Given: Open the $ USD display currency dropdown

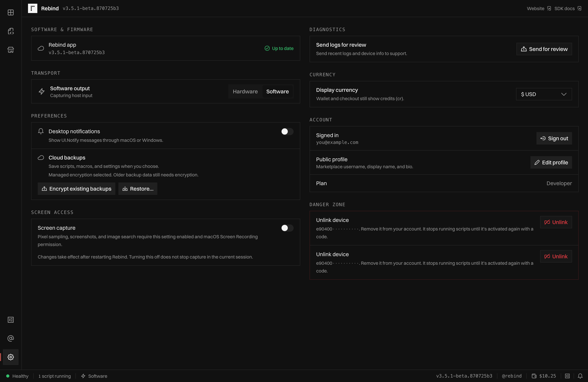Looking at the screenshot, I should coord(544,94).
